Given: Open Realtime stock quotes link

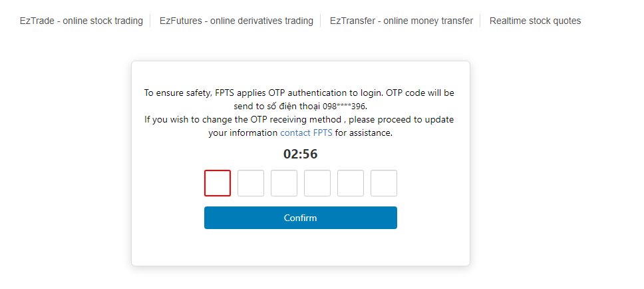Looking at the screenshot, I should (535, 21).
